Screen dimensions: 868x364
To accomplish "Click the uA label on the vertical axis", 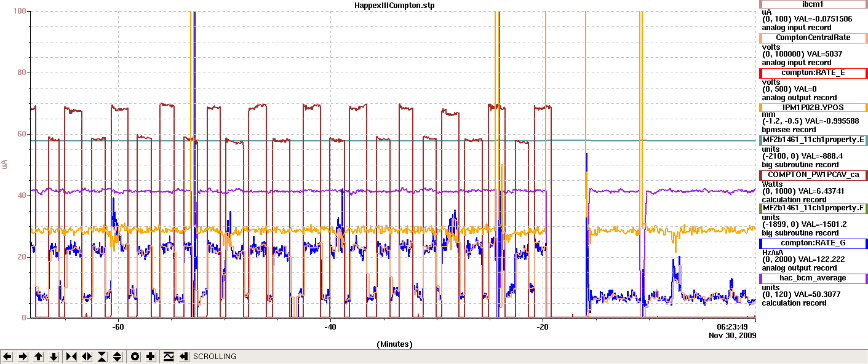I will [x=5, y=165].
